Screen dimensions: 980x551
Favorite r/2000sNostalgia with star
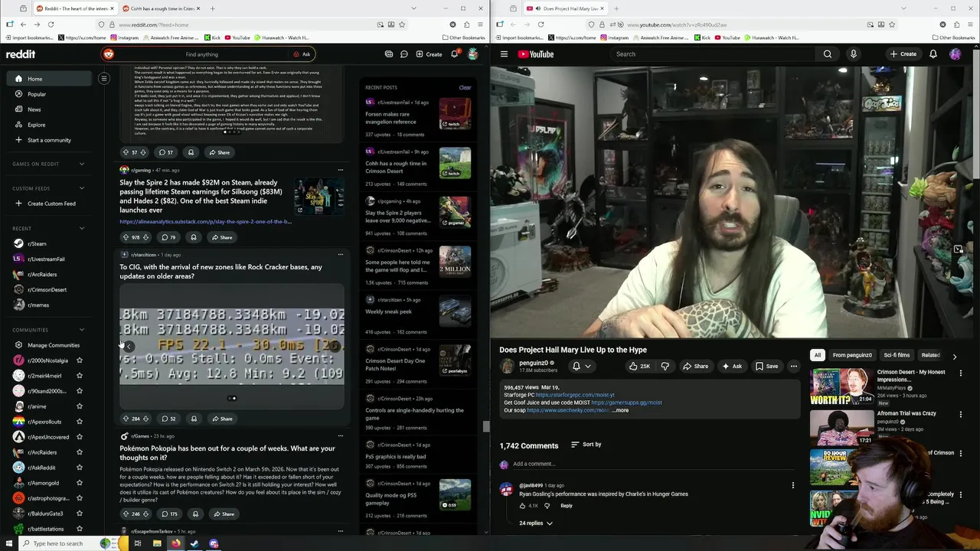79,360
